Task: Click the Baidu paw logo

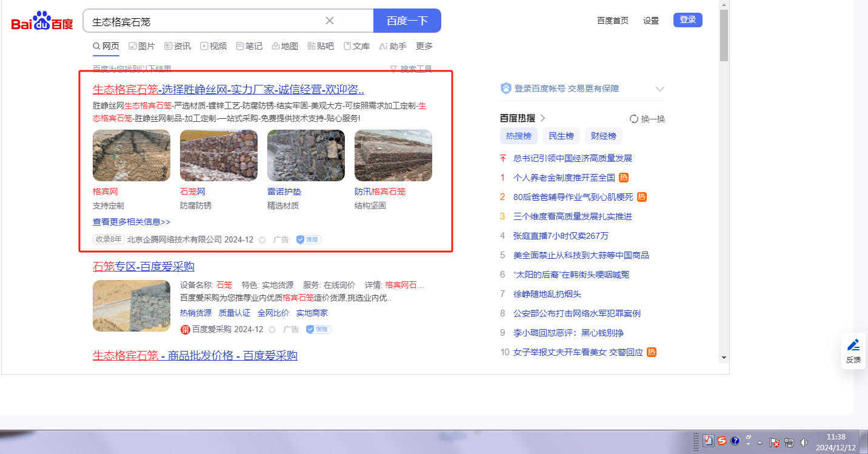Action: (42, 21)
